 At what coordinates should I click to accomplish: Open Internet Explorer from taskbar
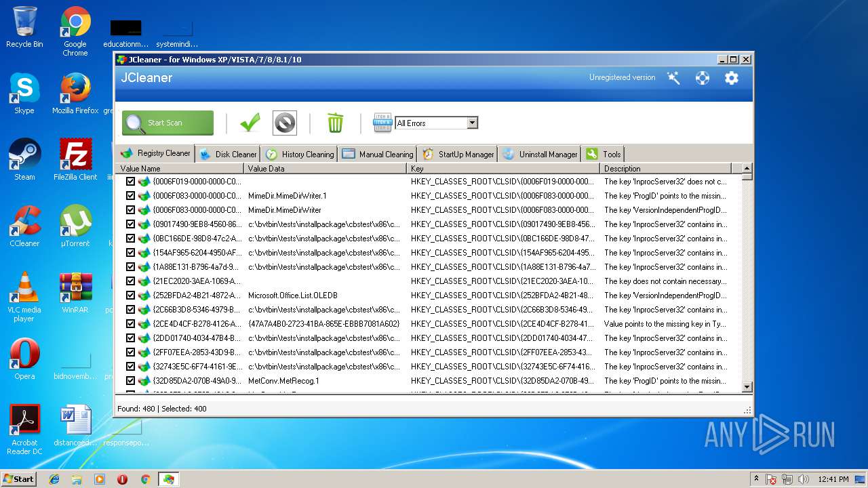point(54,479)
